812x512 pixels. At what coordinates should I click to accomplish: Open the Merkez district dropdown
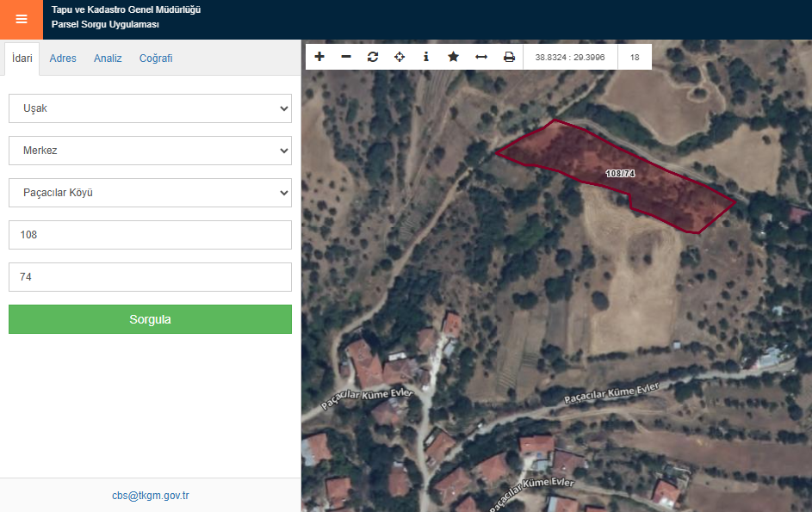(x=150, y=151)
